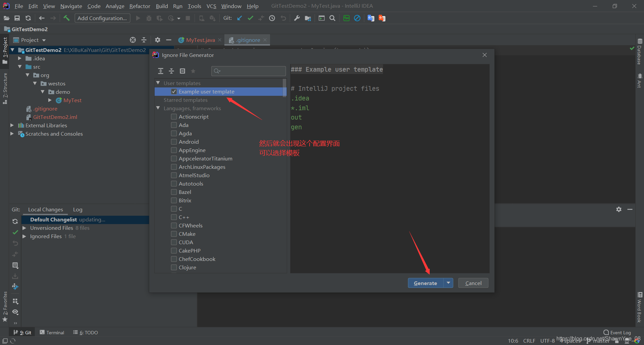Image resolution: width=644 pixels, height=345 pixels.
Task: Click the Translate icon in main toolbar
Action: [x=371, y=18]
